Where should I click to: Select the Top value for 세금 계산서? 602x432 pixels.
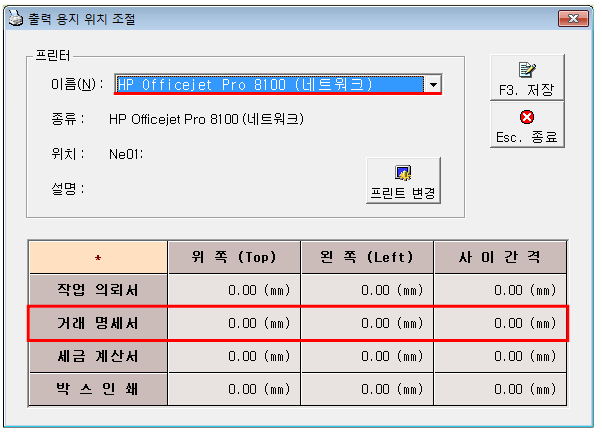234,356
